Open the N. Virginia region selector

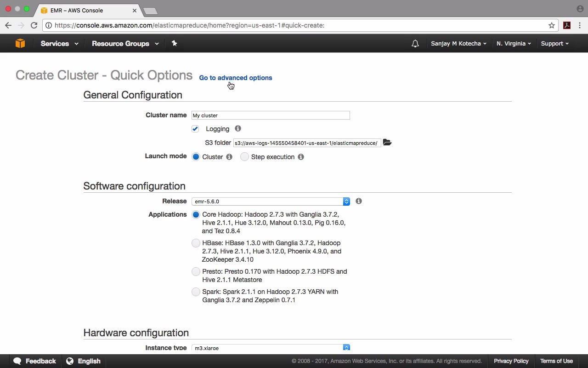pos(514,44)
